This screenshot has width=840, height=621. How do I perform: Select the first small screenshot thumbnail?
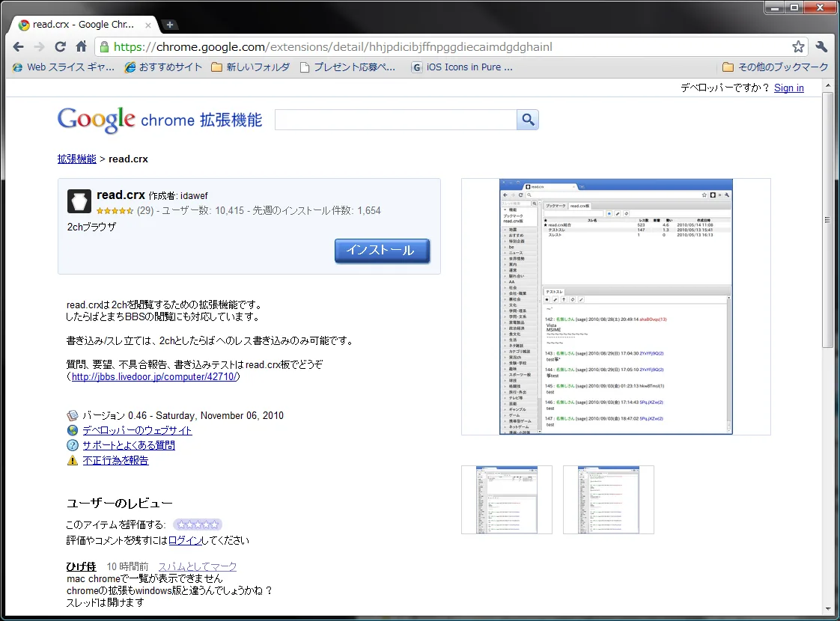pyautogui.click(x=507, y=500)
